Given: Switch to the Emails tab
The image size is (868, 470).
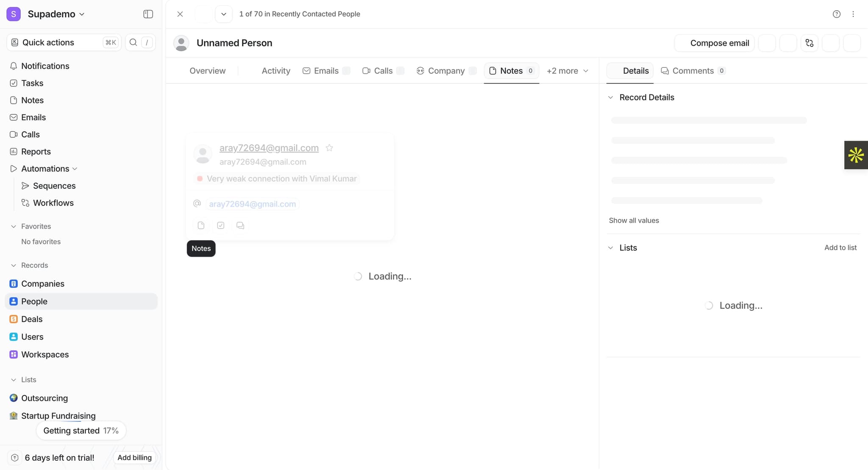Looking at the screenshot, I should point(325,71).
